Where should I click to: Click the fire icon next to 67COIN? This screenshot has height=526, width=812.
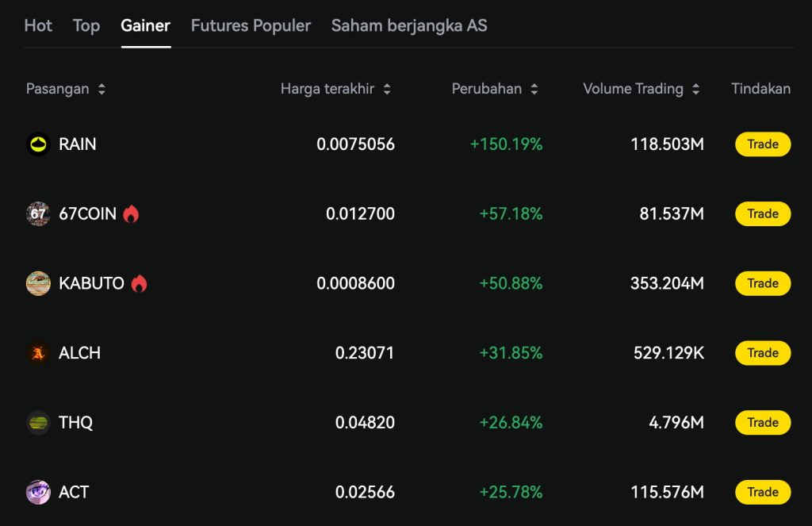tap(129, 213)
